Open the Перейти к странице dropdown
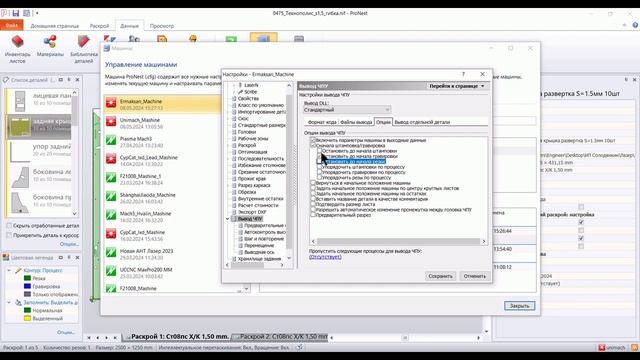 (x=456, y=86)
